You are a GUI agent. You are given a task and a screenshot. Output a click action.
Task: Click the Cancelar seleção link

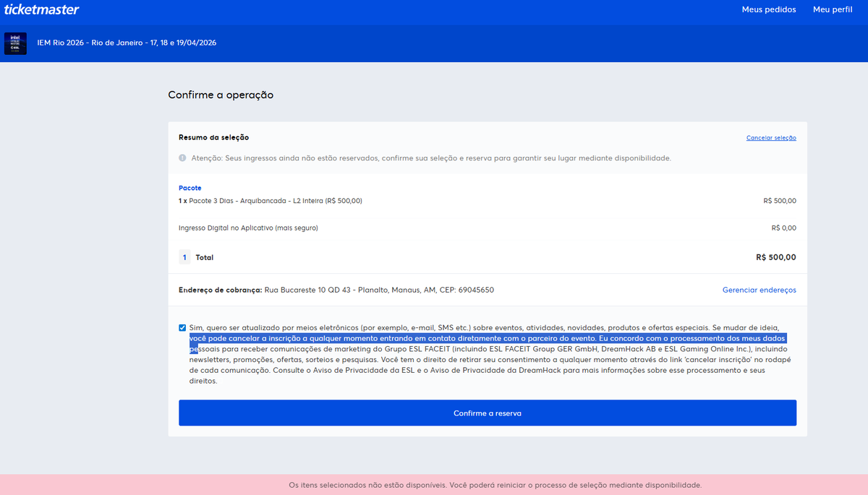coord(771,137)
